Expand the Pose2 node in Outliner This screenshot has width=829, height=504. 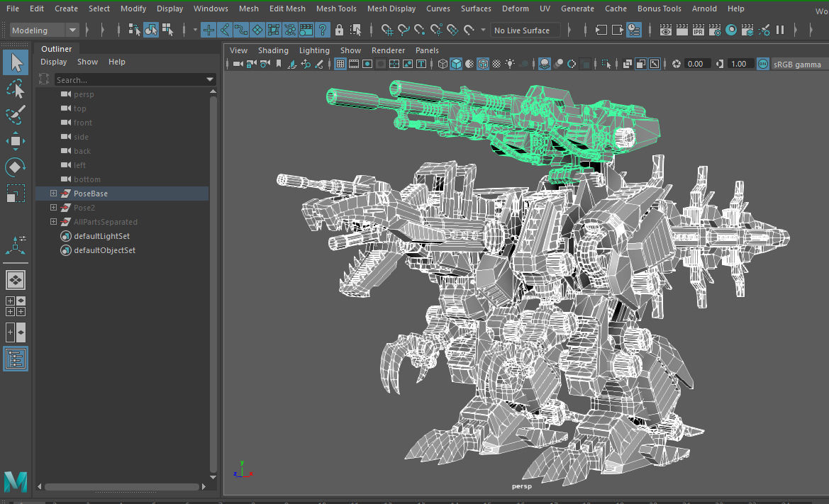click(53, 208)
